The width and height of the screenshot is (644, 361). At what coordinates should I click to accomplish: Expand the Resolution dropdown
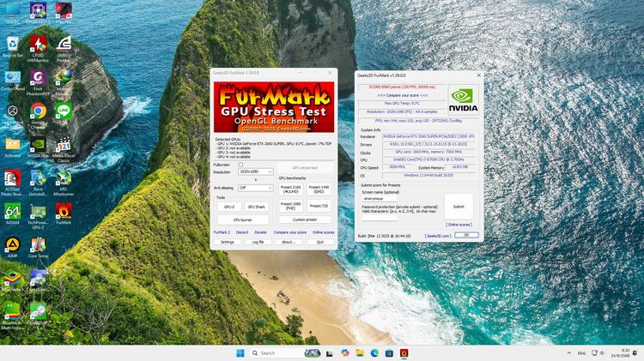tap(256, 171)
